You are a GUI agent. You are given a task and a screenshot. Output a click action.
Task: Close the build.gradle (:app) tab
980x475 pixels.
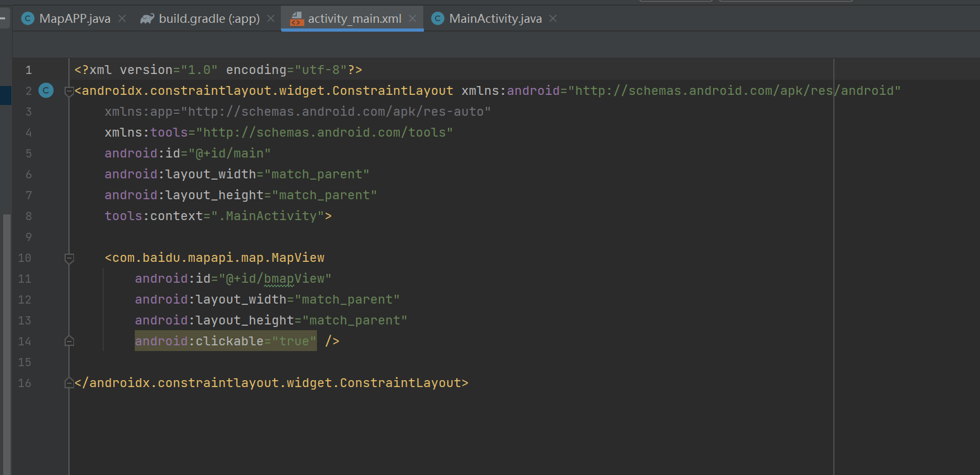[271, 18]
